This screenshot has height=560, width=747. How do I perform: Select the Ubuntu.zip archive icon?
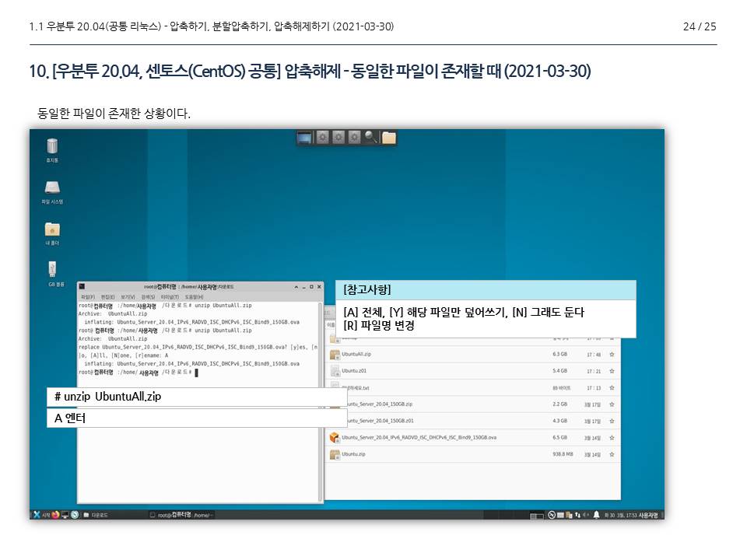coord(335,455)
